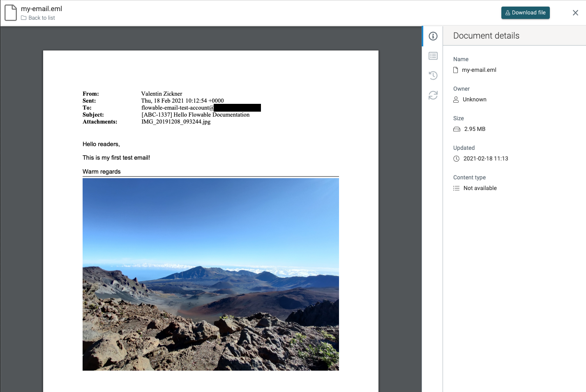
Task: Close the my-email.eml preview
Action: pos(575,12)
